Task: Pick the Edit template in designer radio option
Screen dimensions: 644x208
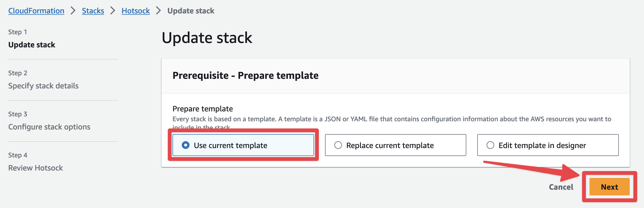Action: click(x=490, y=145)
